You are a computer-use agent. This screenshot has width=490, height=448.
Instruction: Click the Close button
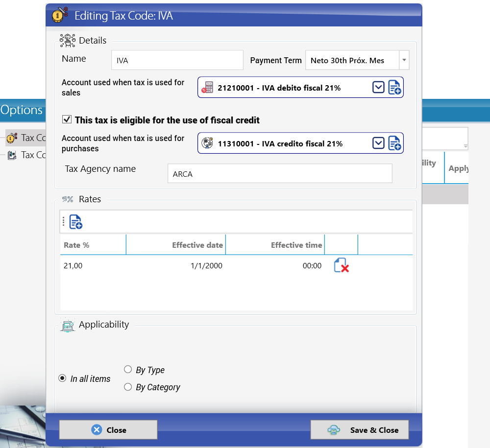[108, 430]
